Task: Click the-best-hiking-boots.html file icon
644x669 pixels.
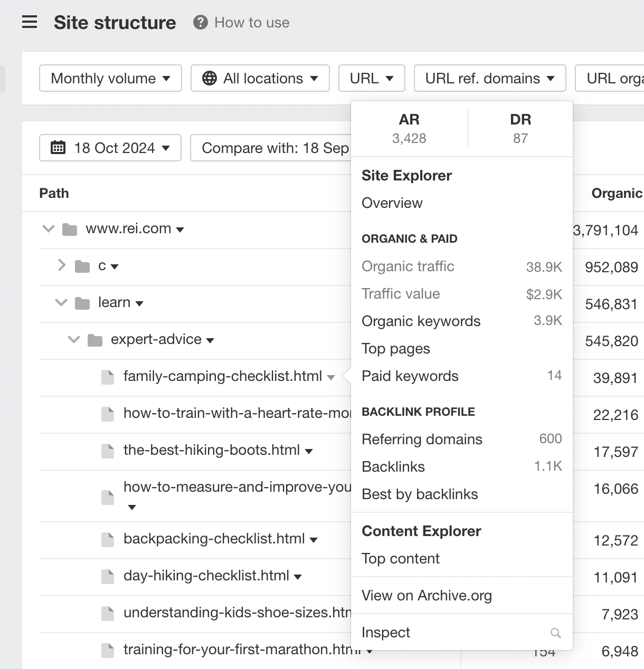Action: click(108, 451)
